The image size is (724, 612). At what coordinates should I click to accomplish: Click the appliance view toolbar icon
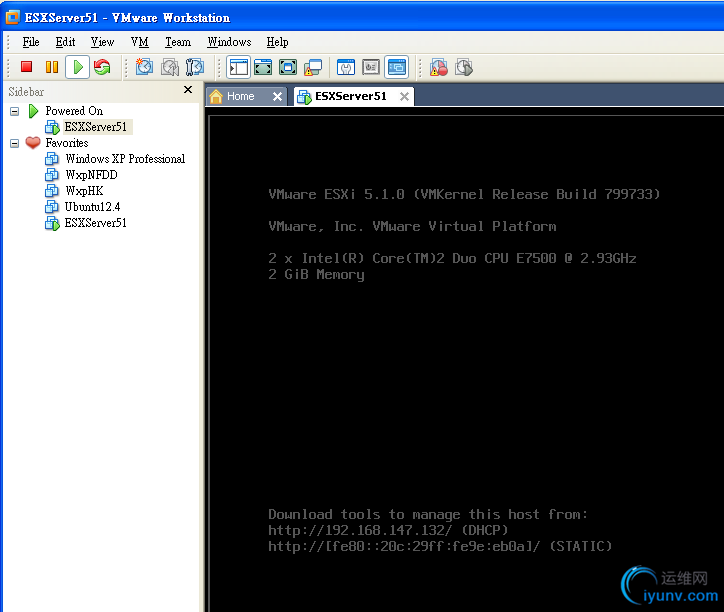tap(371, 67)
